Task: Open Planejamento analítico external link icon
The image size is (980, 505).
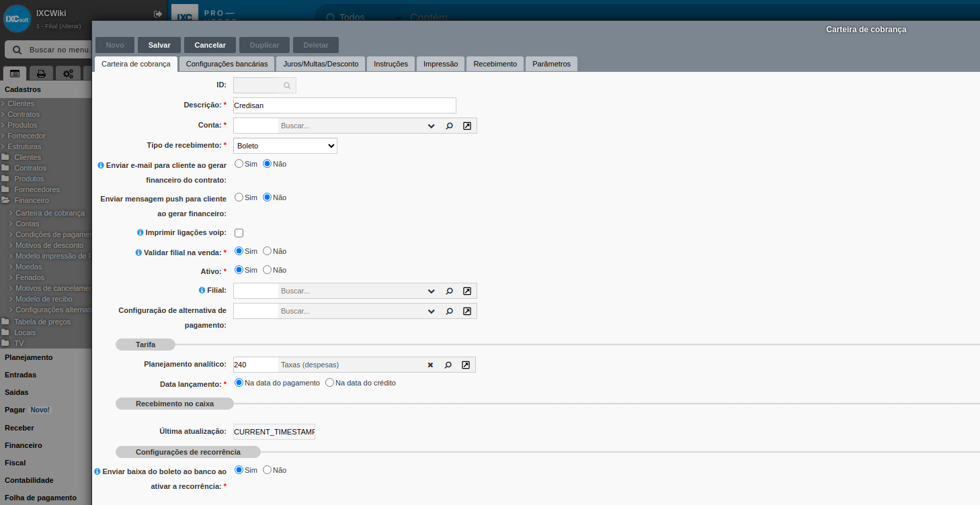Action: (x=466, y=365)
